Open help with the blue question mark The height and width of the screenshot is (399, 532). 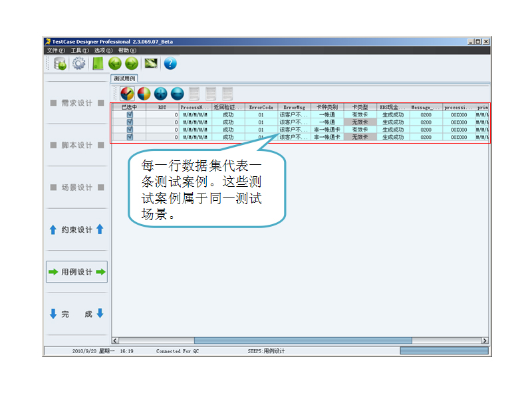[x=170, y=63]
